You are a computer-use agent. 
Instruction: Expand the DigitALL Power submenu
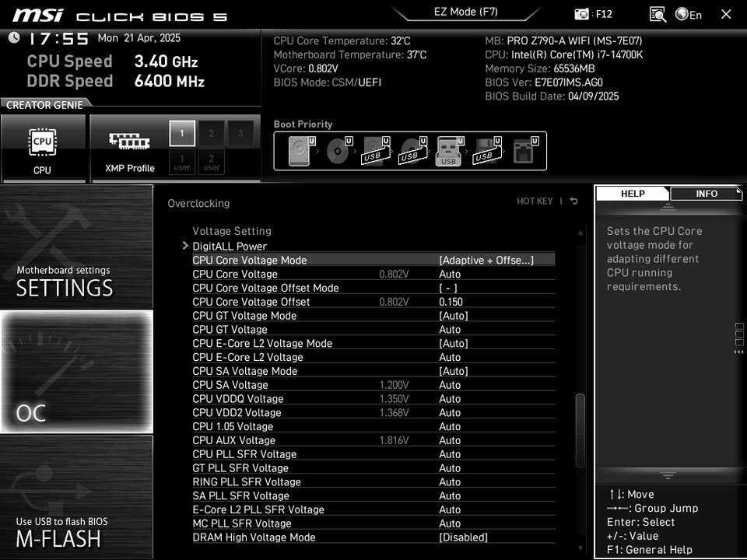pyautogui.click(x=230, y=247)
